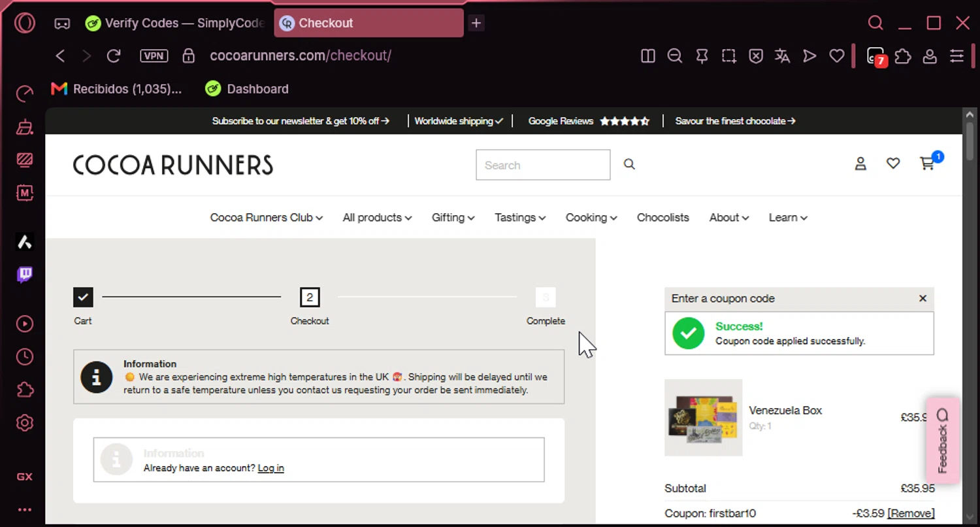Open the extension with the red 7 badge
Screen dimensions: 980x527
click(x=875, y=56)
